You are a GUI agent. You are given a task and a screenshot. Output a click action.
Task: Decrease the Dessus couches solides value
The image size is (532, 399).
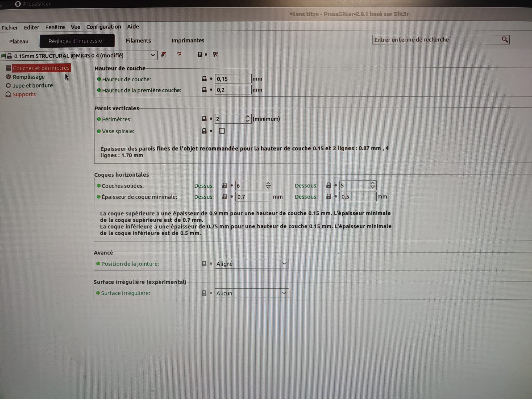point(268,188)
